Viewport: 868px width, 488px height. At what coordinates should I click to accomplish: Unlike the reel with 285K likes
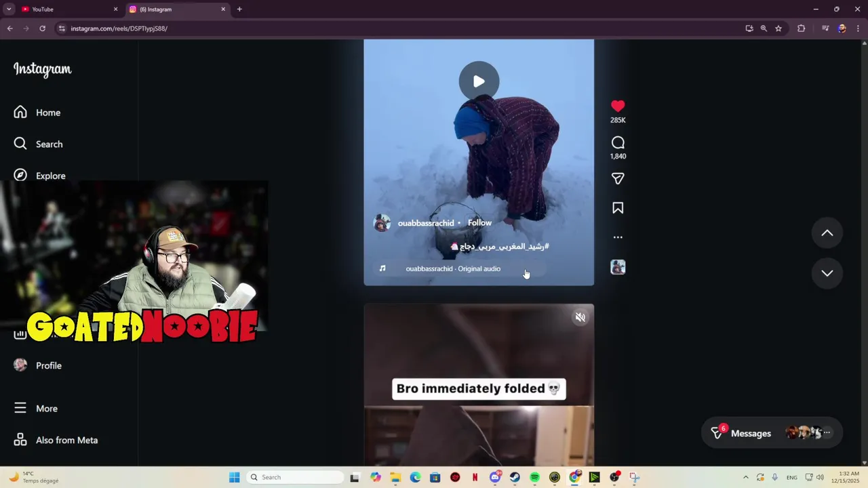click(618, 106)
